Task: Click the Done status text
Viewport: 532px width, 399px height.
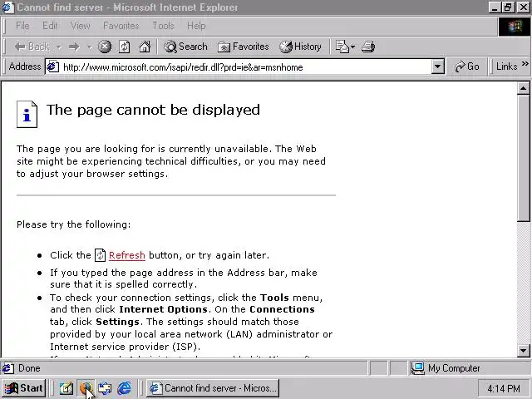Action: pos(29,368)
